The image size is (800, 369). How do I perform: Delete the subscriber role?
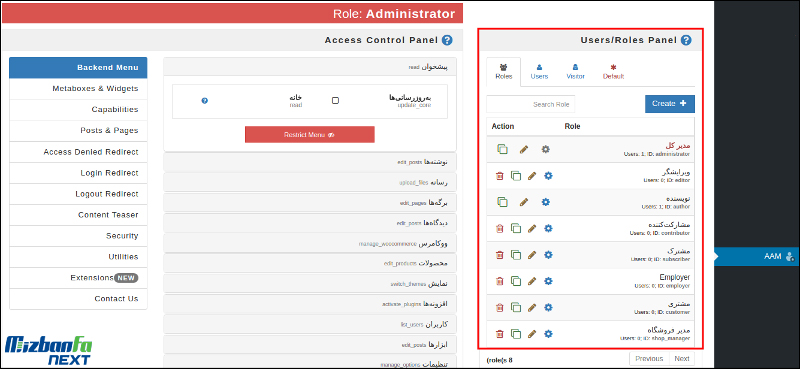pos(500,255)
